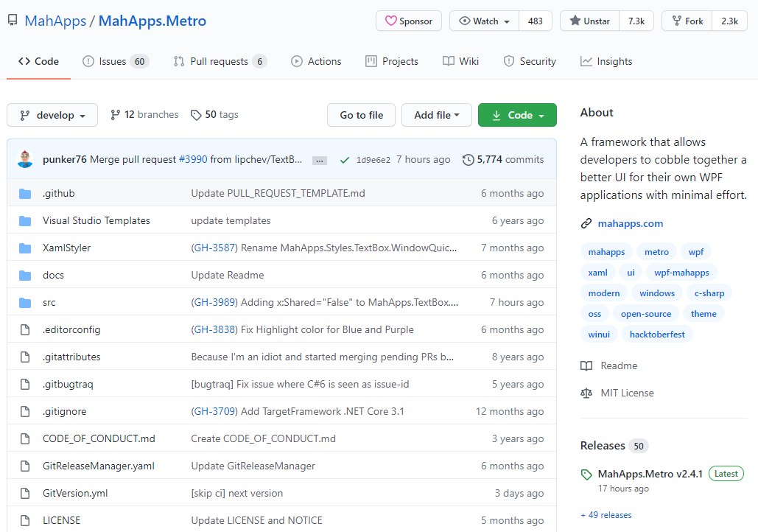The width and height of the screenshot is (758, 532).
Task: Fork the repository
Action: [x=687, y=21]
